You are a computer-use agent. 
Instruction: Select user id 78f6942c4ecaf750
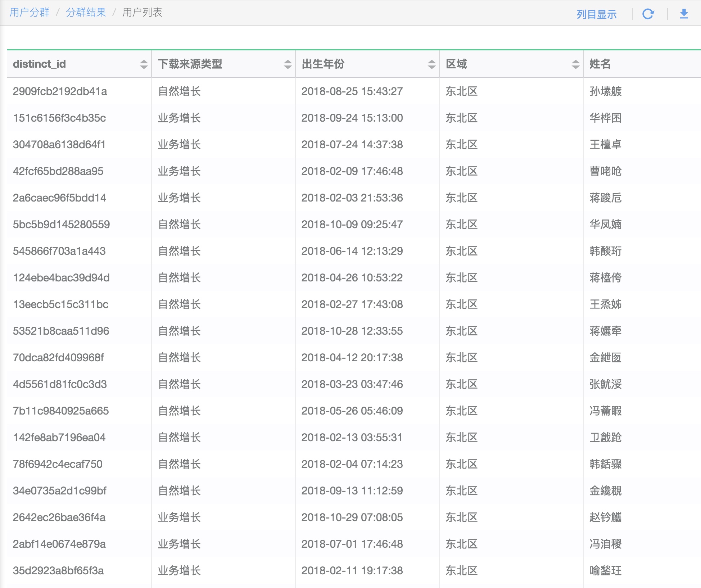(58, 464)
